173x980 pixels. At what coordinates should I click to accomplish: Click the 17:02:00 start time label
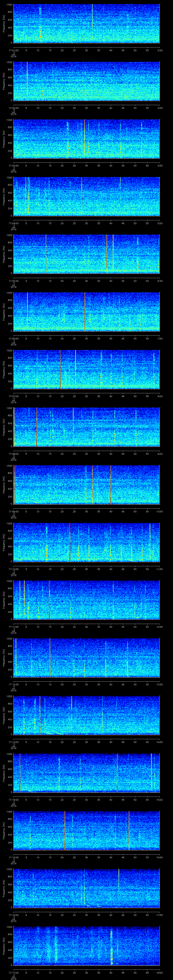pyautogui.click(x=13, y=108)
